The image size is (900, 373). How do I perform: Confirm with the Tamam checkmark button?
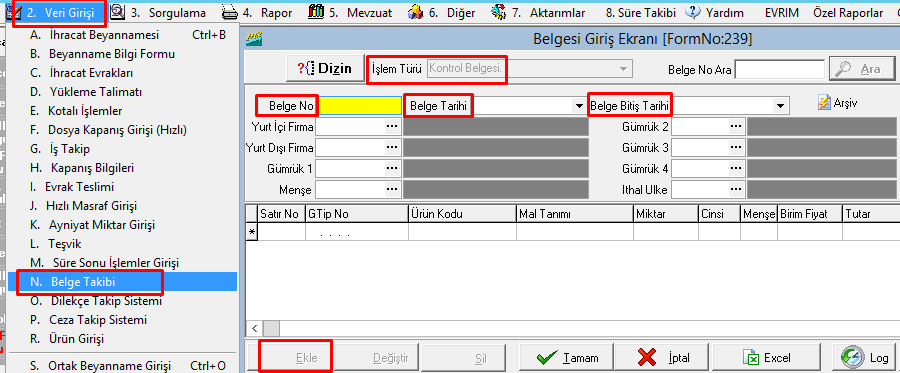coord(567,358)
